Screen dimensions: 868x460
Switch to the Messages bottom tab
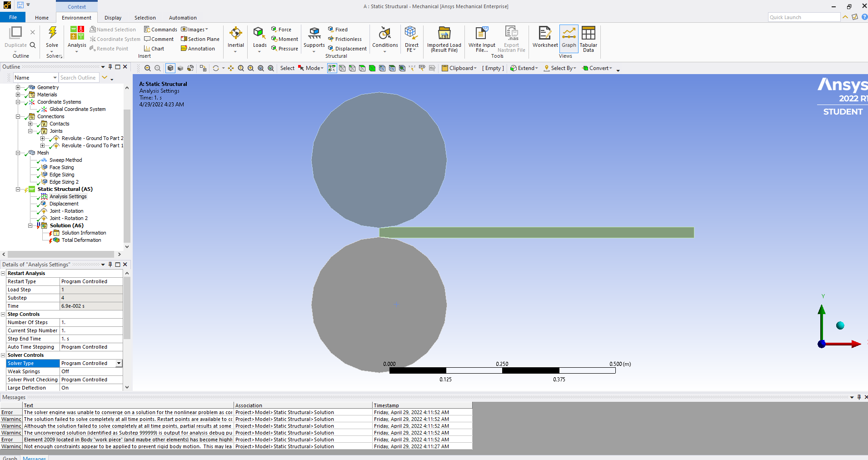pyautogui.click(x=35, y=457)
